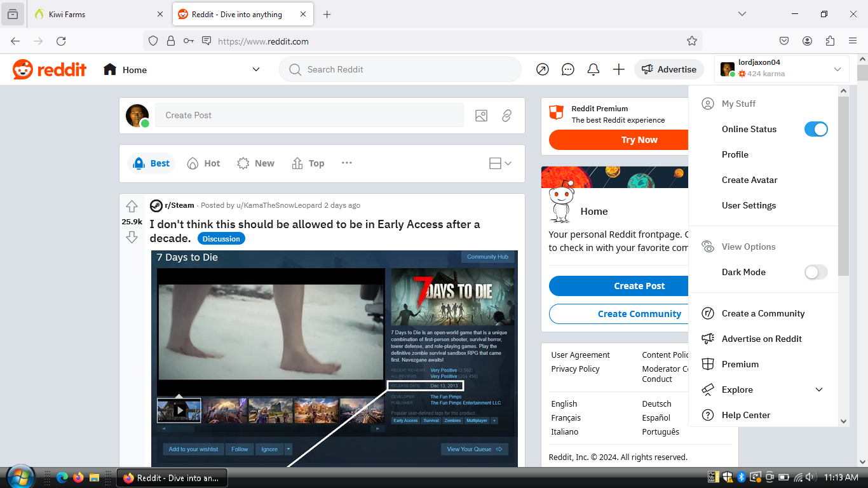Launch Microsoft Edge from taskbar
This screenshot has width=868, height=488.
click(x=62, y=478)
